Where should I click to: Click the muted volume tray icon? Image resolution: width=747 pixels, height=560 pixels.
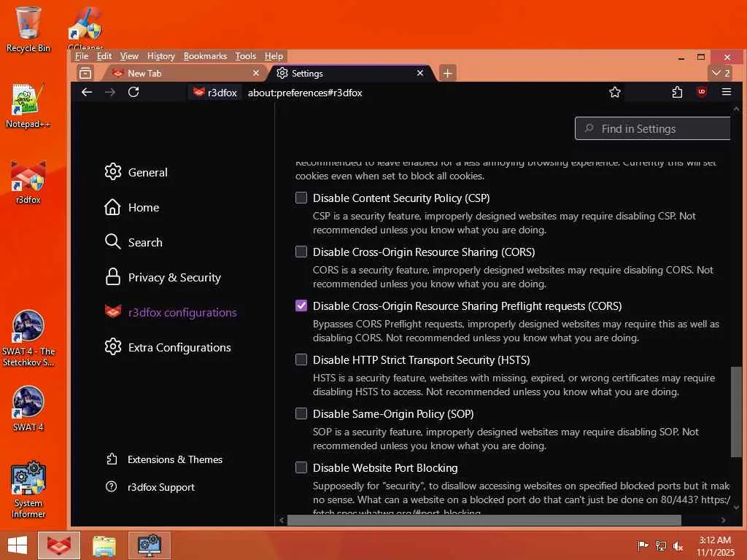click(x=678, y=545)
